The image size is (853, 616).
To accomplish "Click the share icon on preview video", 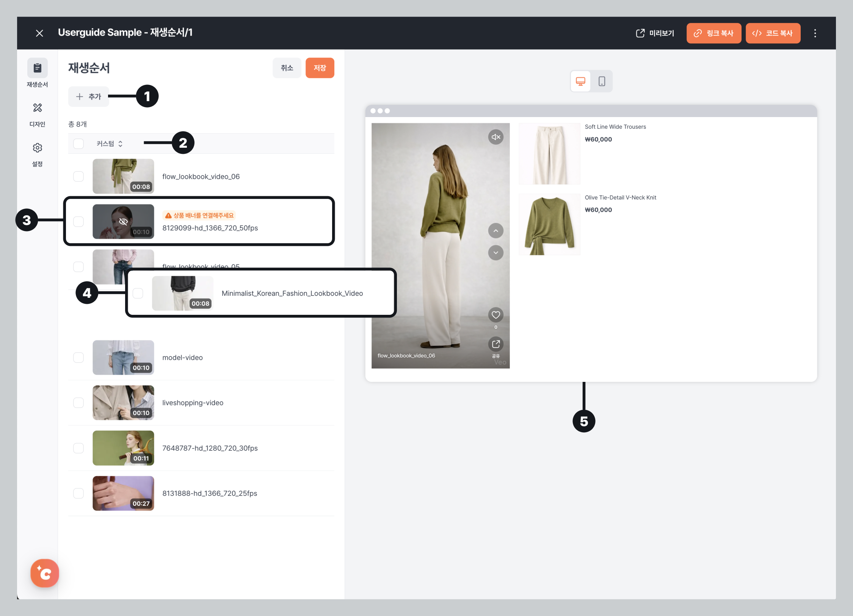I will pyautogui.click(x=495, y=344).
